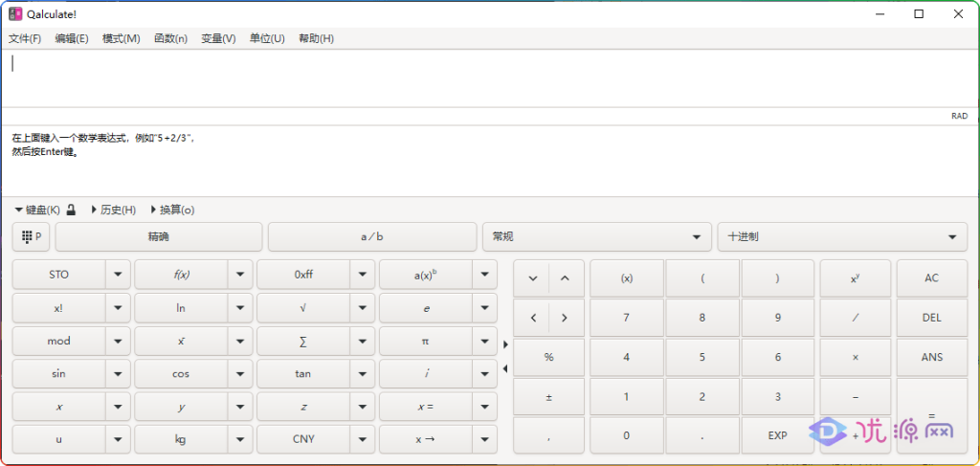Screen dimensions: 980x466
Task: Click the lock icon beside 键盘(K)
Action: coord(72,210)
